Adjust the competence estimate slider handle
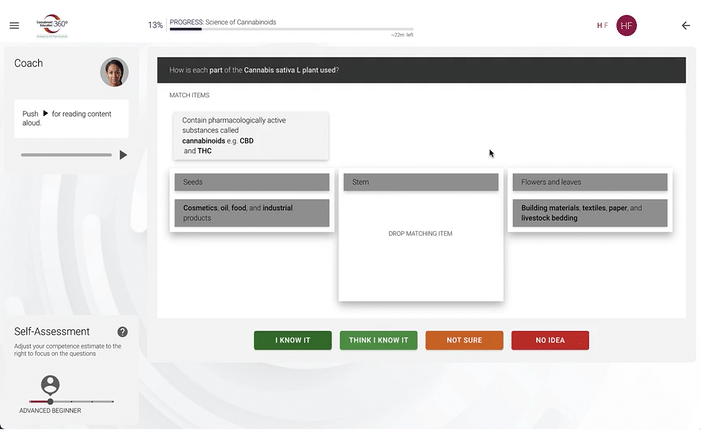The height and width of the screenshot is (438, 701). (x=51, y=401)
